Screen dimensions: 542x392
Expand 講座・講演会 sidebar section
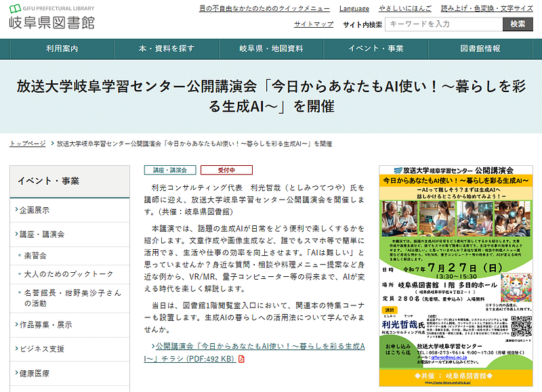pyautogui.click(x=42, y=234)
